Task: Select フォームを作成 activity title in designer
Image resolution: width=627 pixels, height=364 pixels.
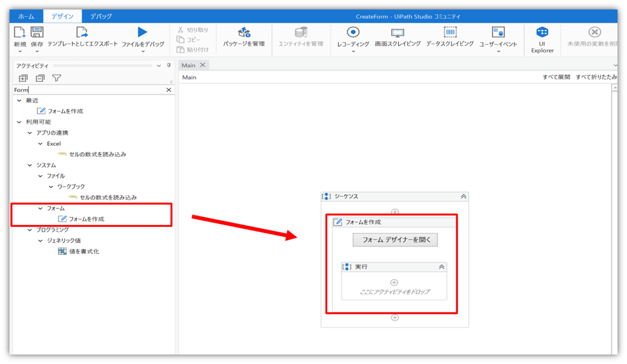Action: 363,222
